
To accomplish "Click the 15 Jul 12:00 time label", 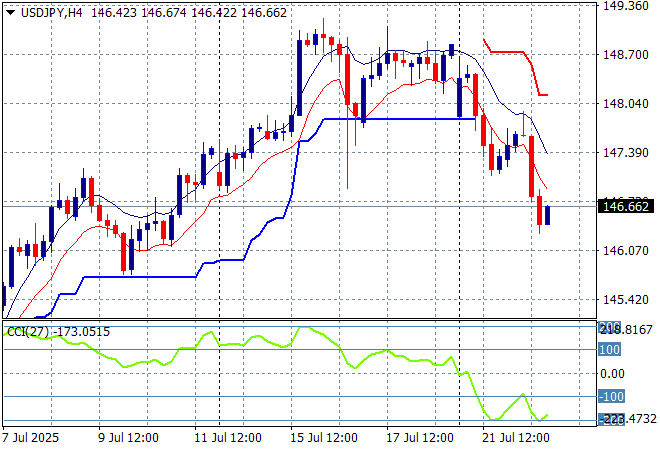I will (324, 438).
